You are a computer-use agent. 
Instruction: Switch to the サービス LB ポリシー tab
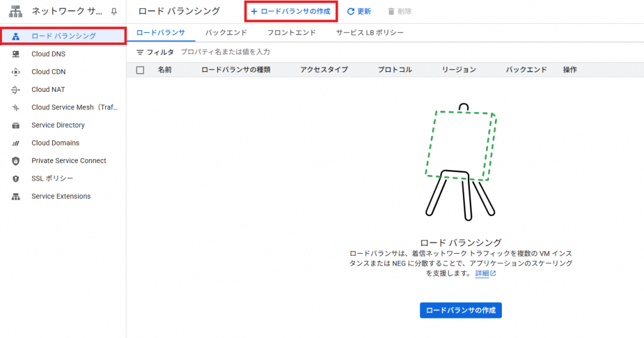[x=370, y=33]
